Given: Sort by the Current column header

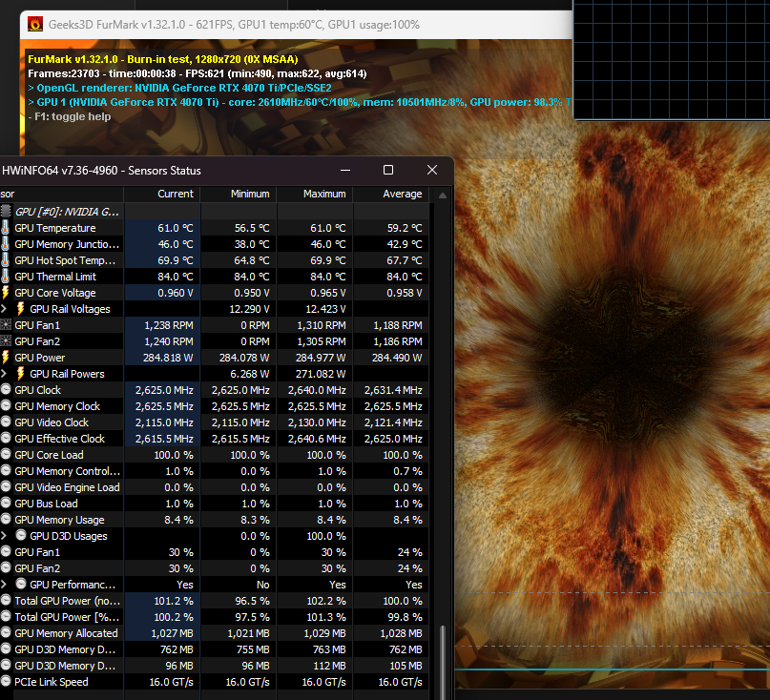Looking at the screenshot, I should coord(162,194).
